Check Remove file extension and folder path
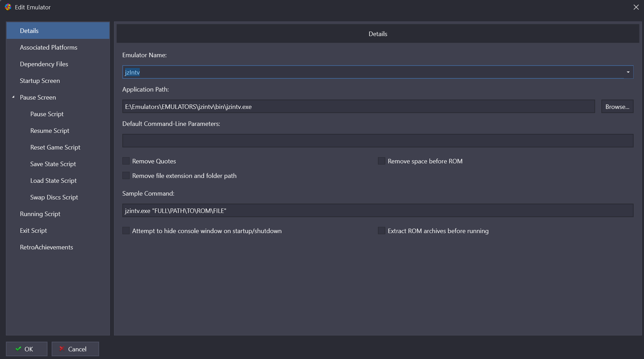644x359 pixels. [x=126, y=176]
